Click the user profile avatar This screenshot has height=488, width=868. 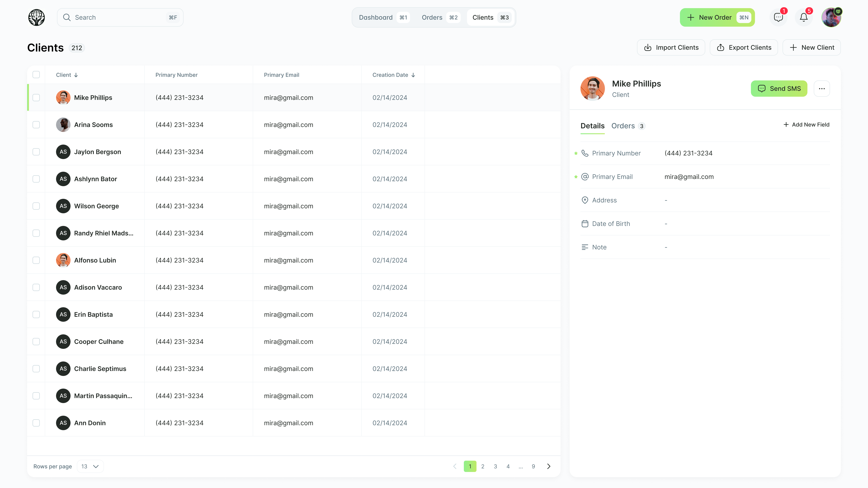pos(831,18)
